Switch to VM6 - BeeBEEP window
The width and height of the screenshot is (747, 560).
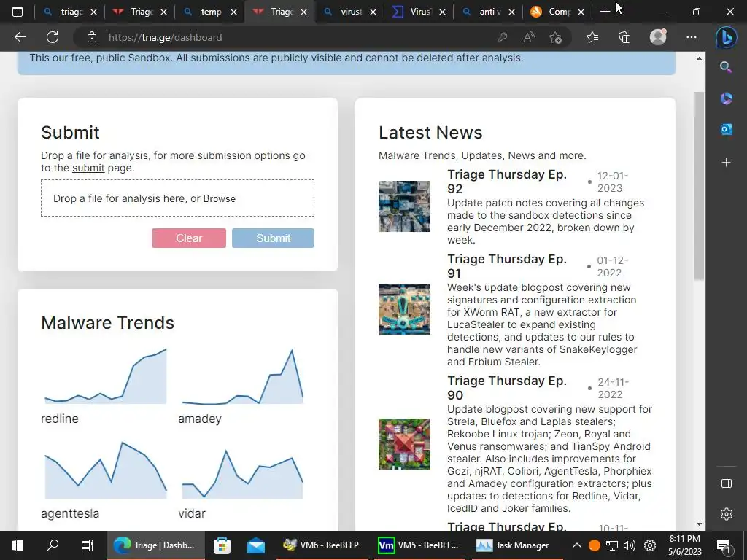(322, 545)
